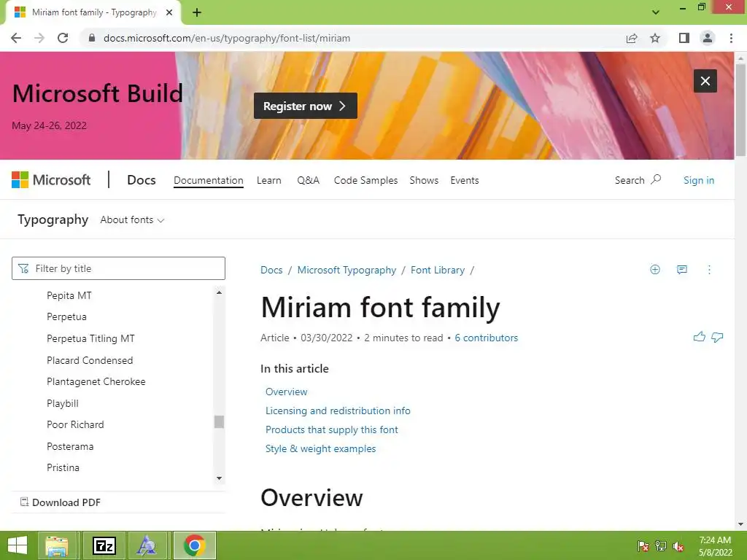Open the Windows Start menu
This screenshot has width=747, height=560.
[18, 545]
